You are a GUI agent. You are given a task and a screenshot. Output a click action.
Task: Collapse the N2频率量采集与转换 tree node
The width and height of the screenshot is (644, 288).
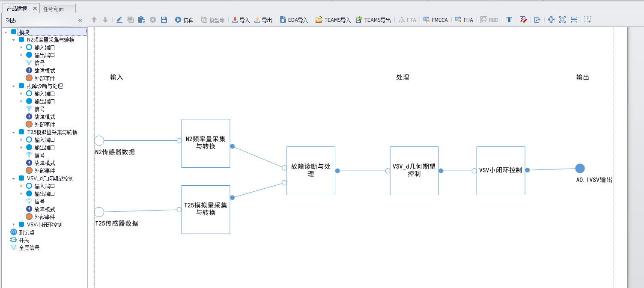(x=13, y=40)
